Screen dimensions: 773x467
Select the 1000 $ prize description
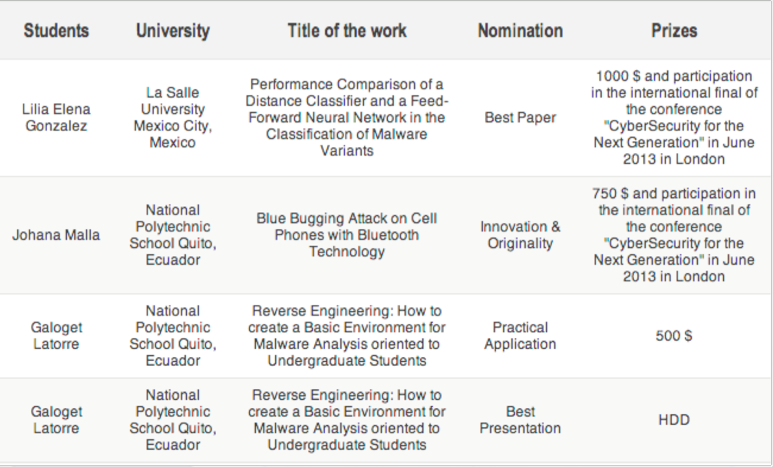coord(674,117)
